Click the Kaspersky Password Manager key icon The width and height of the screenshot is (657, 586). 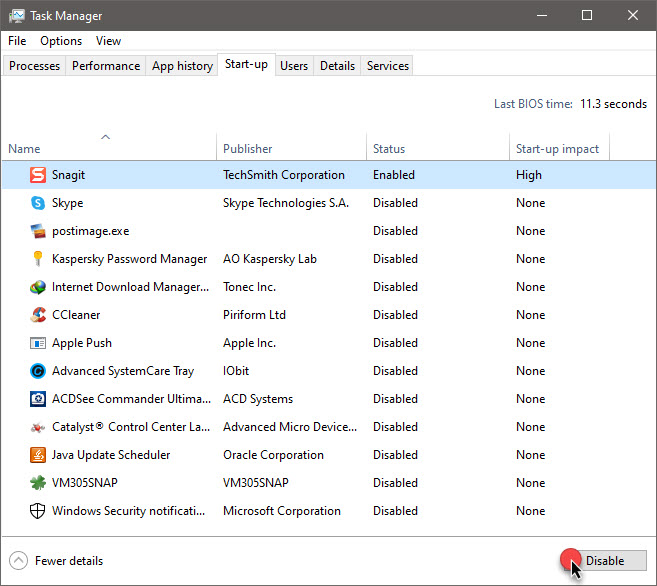pos(38,259)
